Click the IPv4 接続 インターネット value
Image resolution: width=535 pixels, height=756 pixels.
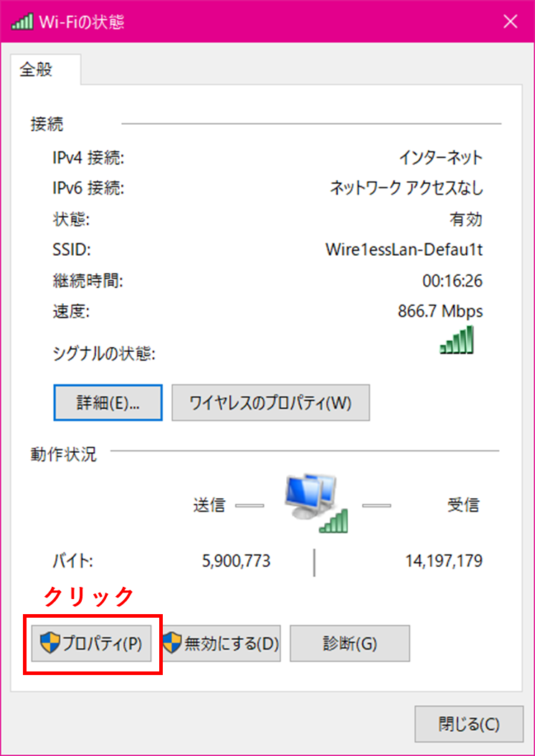coord(440,158)
